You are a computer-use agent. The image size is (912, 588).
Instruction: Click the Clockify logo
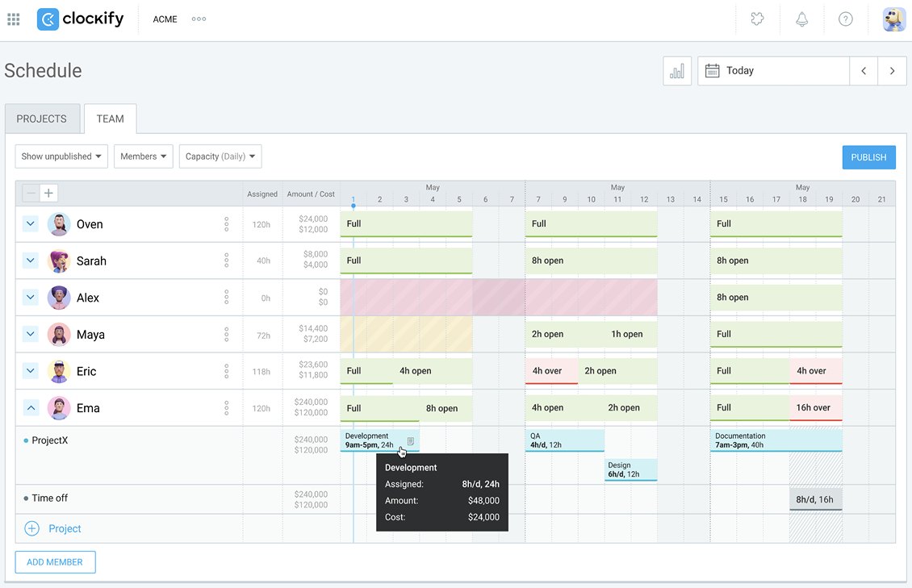[x=79, y=19]
